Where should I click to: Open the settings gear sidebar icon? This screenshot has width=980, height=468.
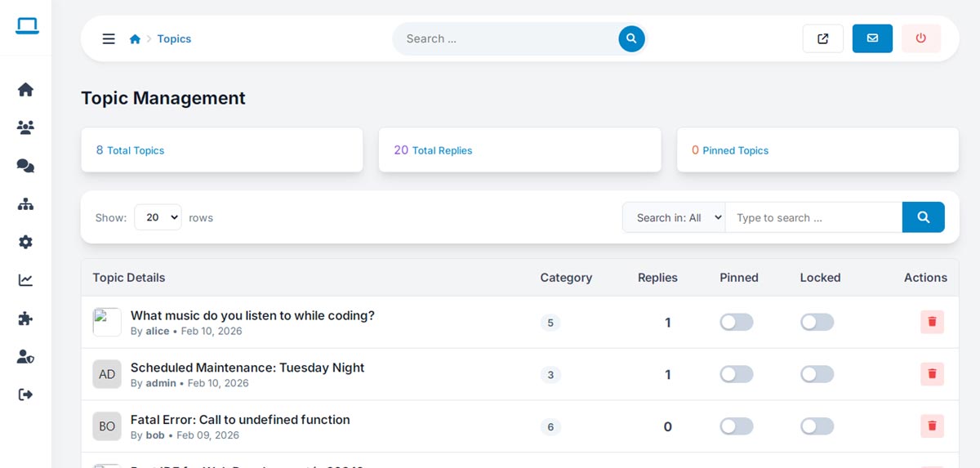click(x=25, y=242)
